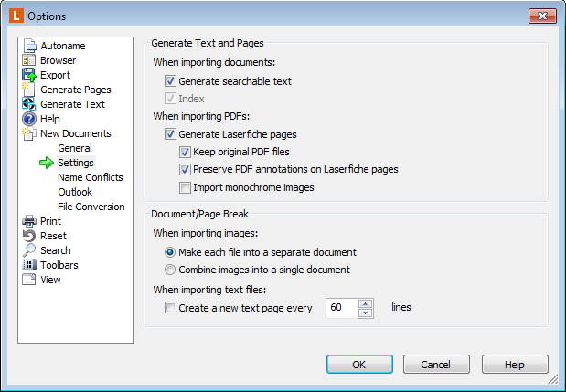
Task: Click the lines number field showing 60
Action: point(342,308)
